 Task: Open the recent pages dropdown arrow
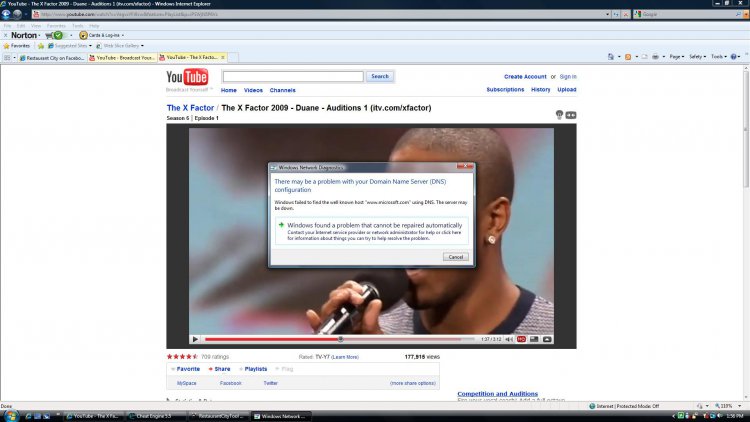pos(26,14)
